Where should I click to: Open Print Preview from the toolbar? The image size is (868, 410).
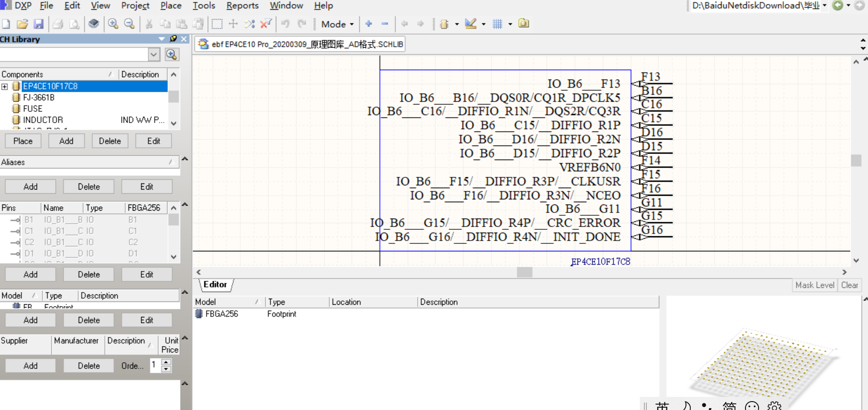click(x=74, y=24)
